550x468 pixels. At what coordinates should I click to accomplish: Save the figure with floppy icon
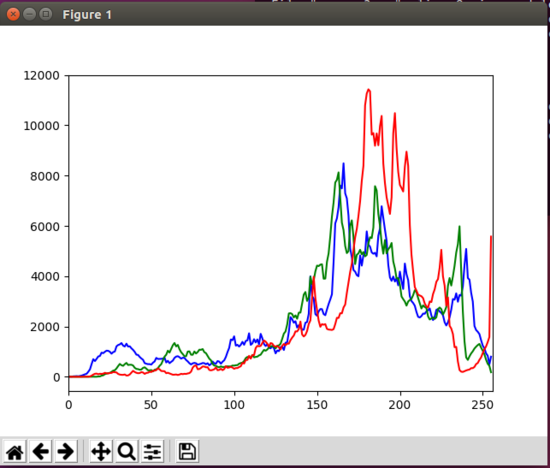187,451
